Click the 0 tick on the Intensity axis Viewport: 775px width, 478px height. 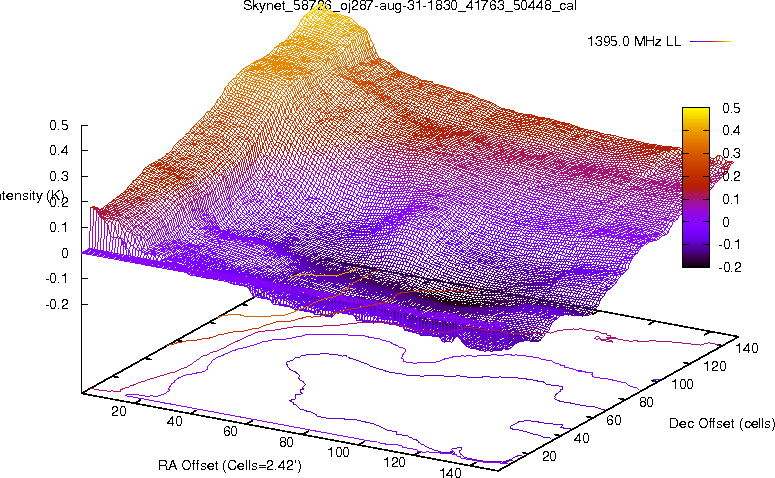pos(65,254)
